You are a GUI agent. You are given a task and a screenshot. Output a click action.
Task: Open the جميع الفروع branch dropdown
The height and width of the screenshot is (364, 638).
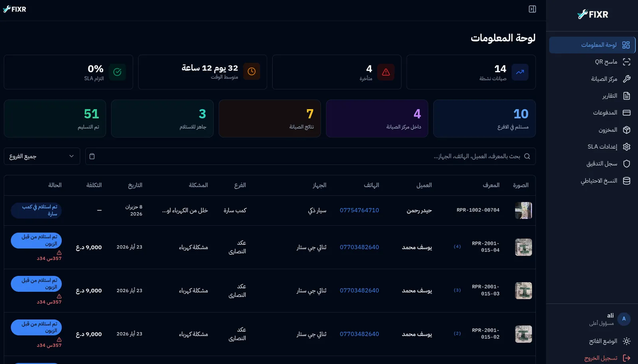42,156
